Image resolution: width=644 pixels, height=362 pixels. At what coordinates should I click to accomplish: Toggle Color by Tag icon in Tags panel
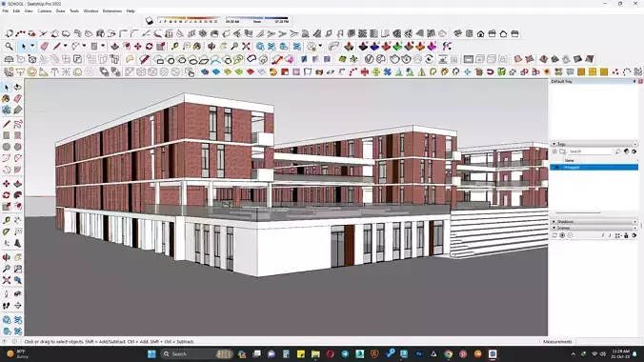(x=626, y=151)
